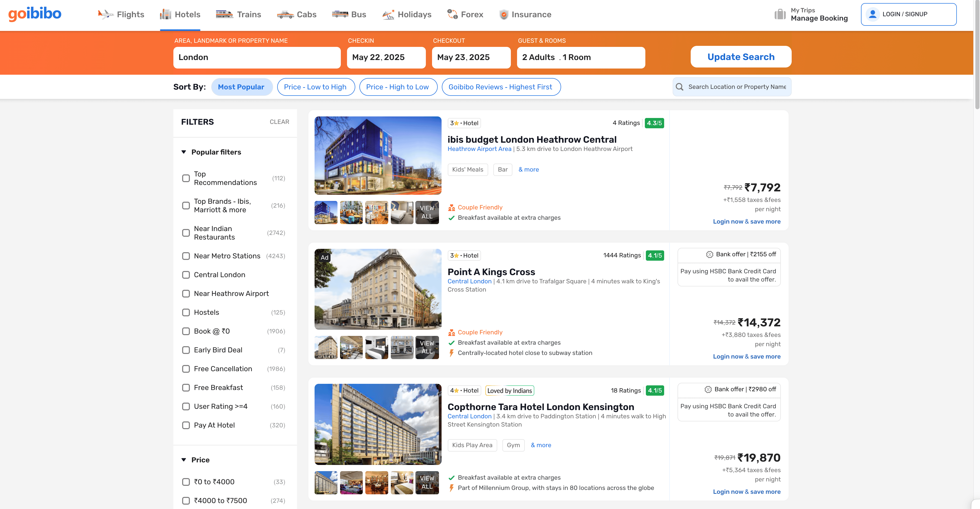Tick the Near Metro Stations checkbox
980x509 pixels.
pyautogui.click(x=186, y=256)
